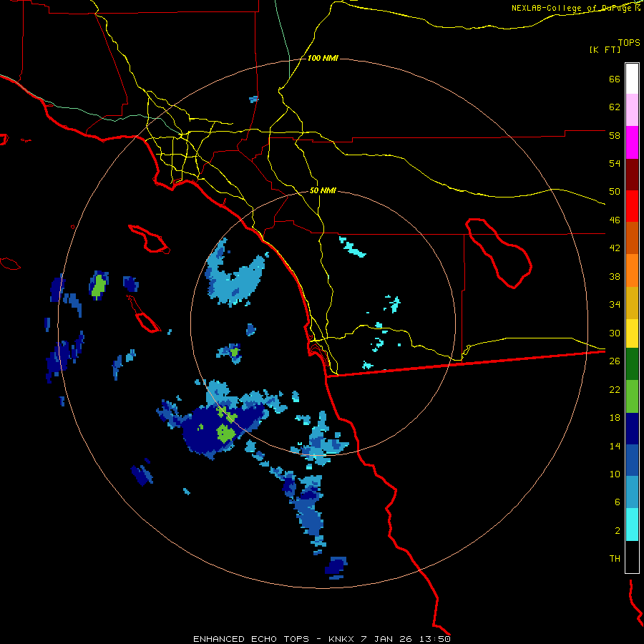Screen dimensions: 644x644
Task: Click the legend value '46'
Action: pyautogui.click(x=615, y=220)
